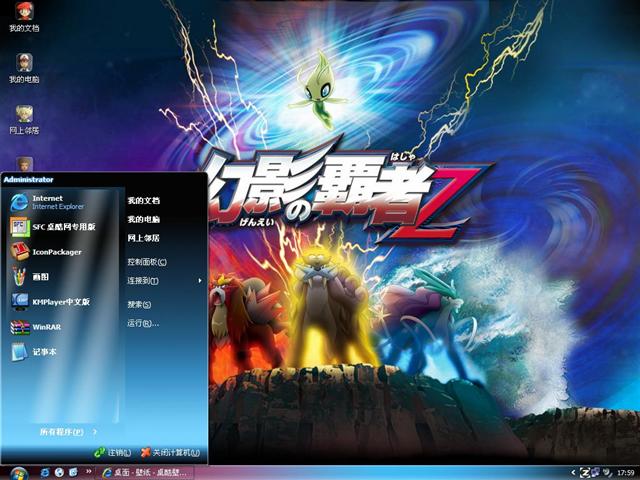The height and width of the screenshot is (480, 640).
Task: Open the 网上邻居 desktop icon
Action: [x=24, y=119]
